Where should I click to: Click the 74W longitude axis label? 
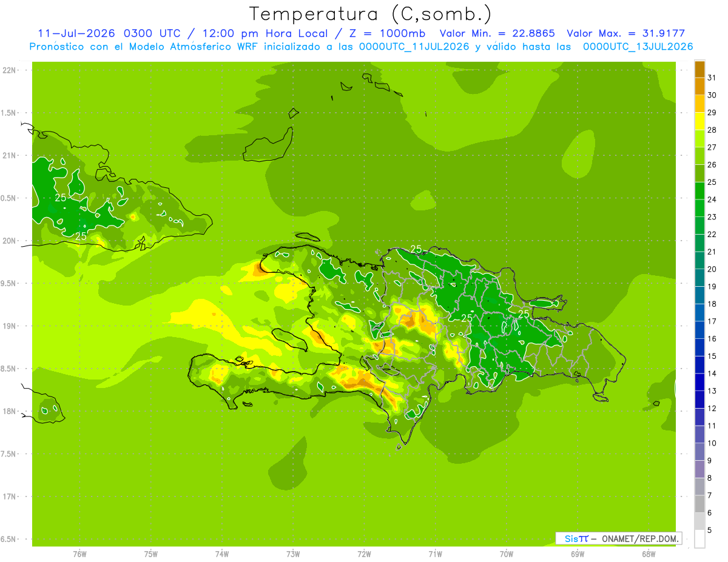[222, 554]
